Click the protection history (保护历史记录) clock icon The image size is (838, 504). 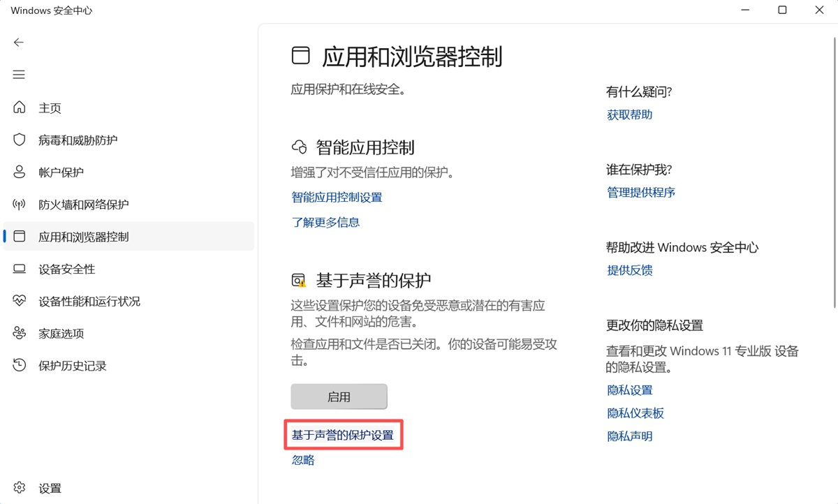pos(20,365)
